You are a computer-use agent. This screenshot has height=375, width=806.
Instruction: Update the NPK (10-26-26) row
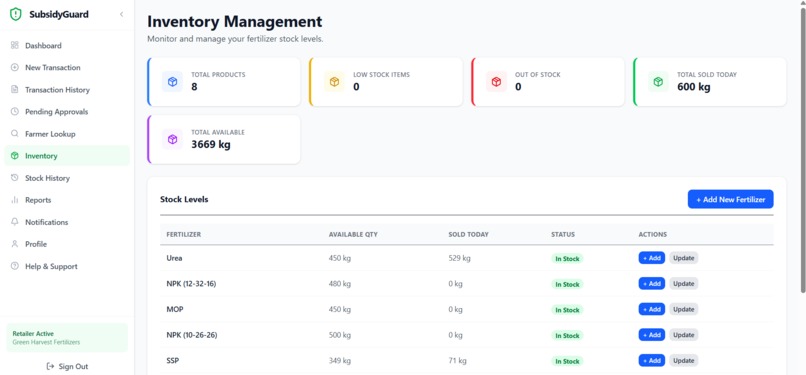click(684, 335)
